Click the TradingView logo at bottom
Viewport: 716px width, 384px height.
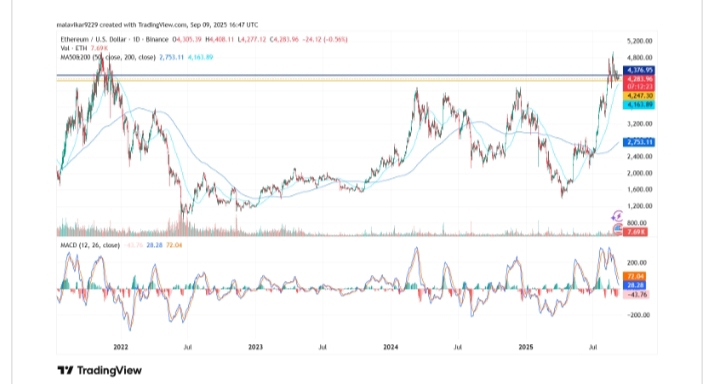pyautogui.click(x=100, y=370)
